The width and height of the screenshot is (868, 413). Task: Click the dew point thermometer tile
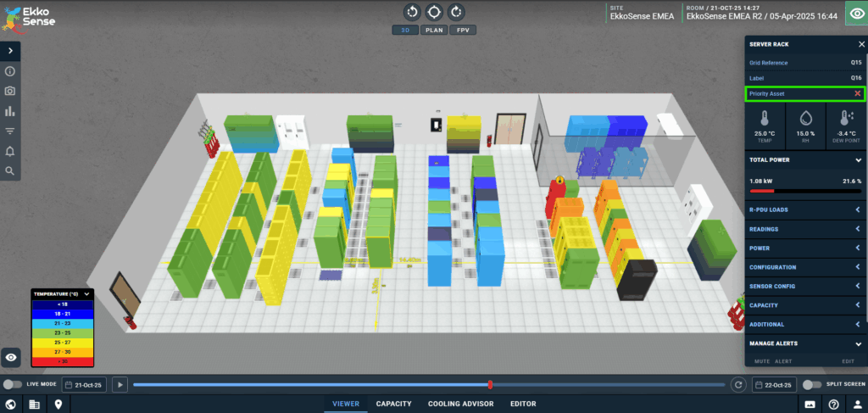coord(846,126)
